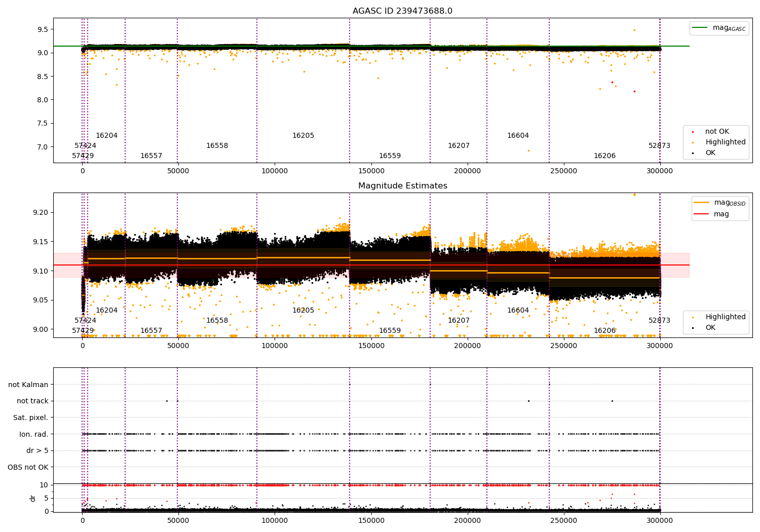Click the 'Sat. pixel.' row label

[31, 417]
